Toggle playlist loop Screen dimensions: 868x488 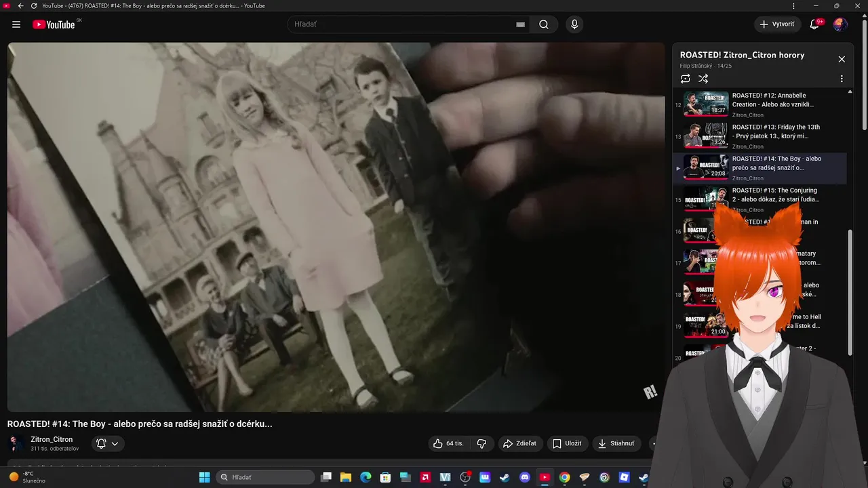[x=686, y=79]
